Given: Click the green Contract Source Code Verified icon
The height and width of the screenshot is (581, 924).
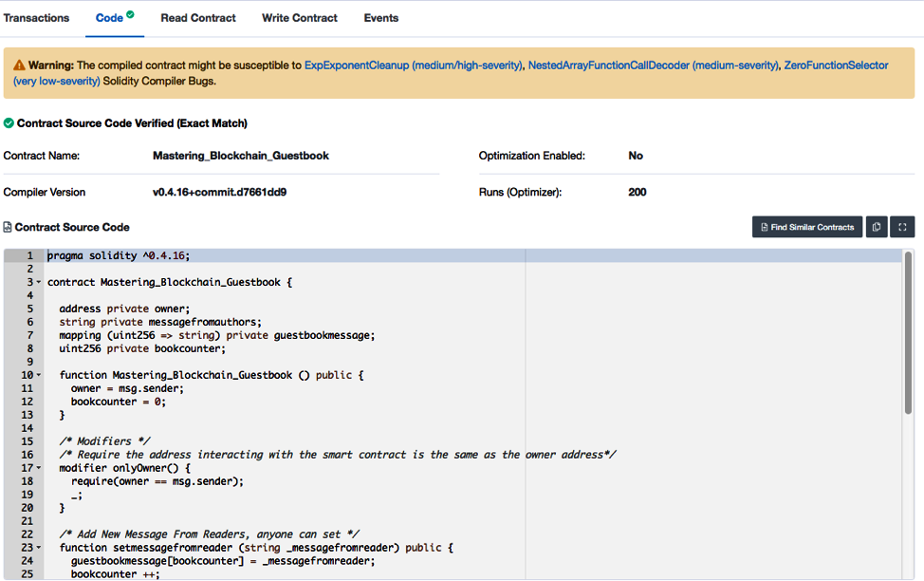Looking at the screenshot, I should pos(9,123).
